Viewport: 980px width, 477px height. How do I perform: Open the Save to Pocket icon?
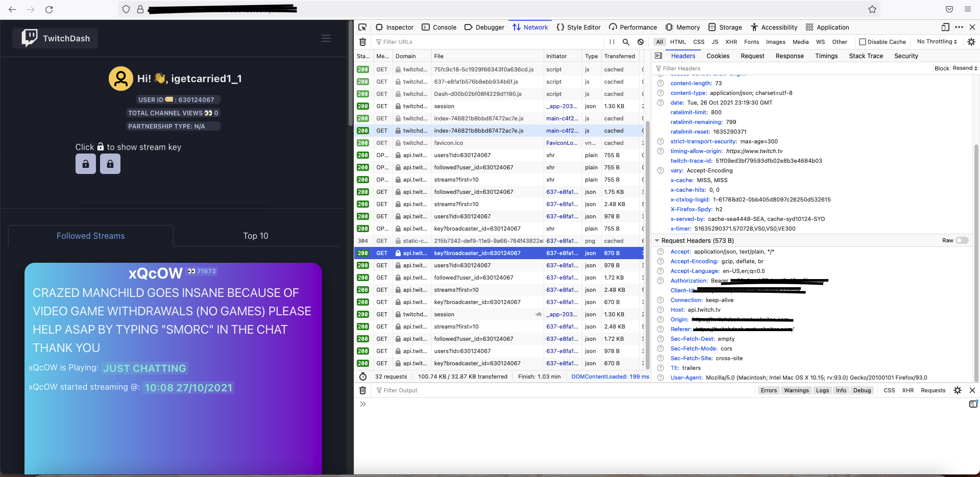click(x=949, y=9)
